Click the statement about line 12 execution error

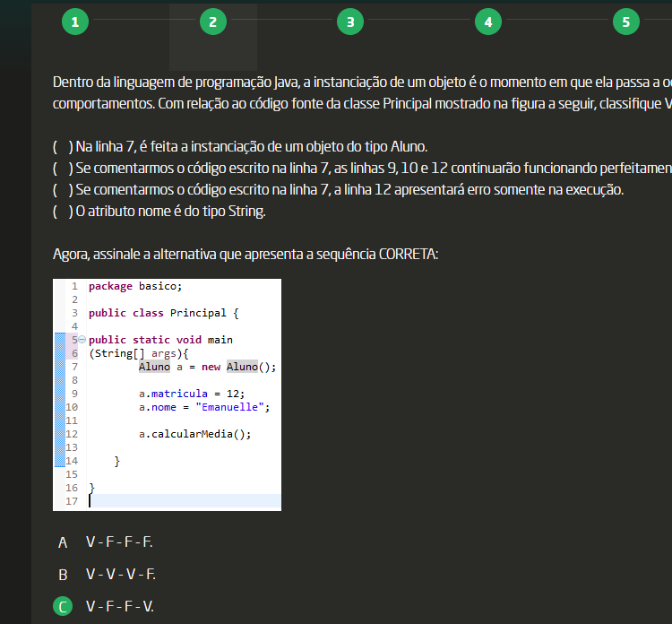pos(349,190)
